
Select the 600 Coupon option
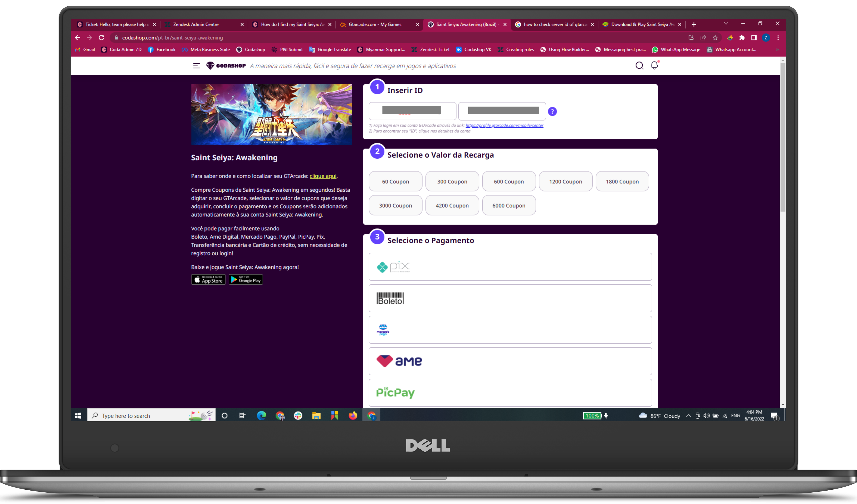[509, 181]
